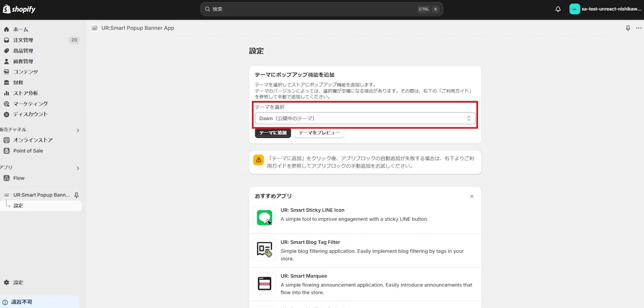Image resolution: width=644 pixels, height=308 pixels.
Task: Expand the 販売チャネル section chevron
Action: 78,130
